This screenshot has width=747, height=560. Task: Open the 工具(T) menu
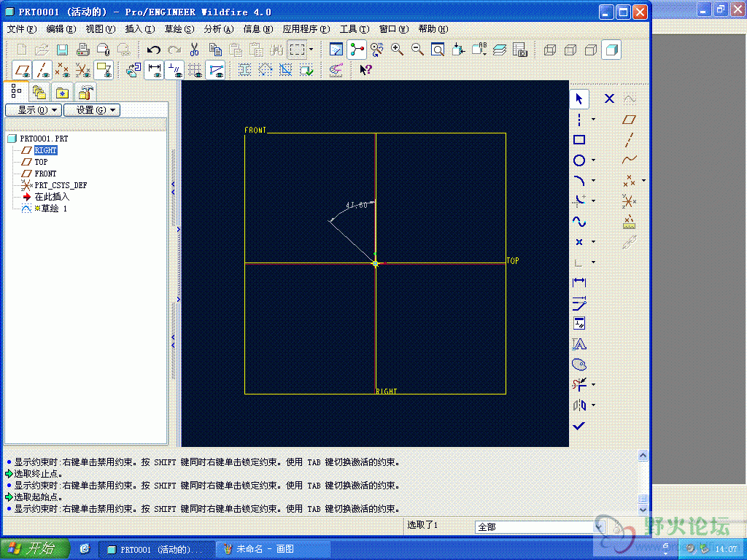tap(355, 29)
